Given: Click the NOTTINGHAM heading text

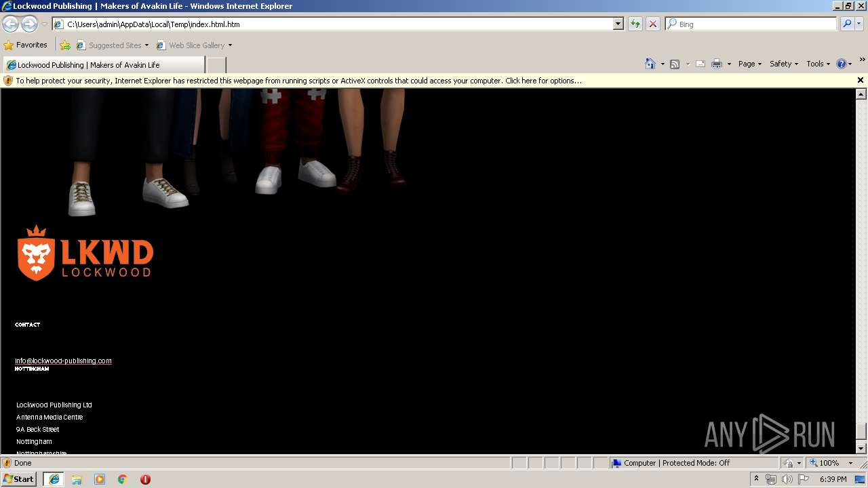Looking at the screenshot, I should 32,369.
